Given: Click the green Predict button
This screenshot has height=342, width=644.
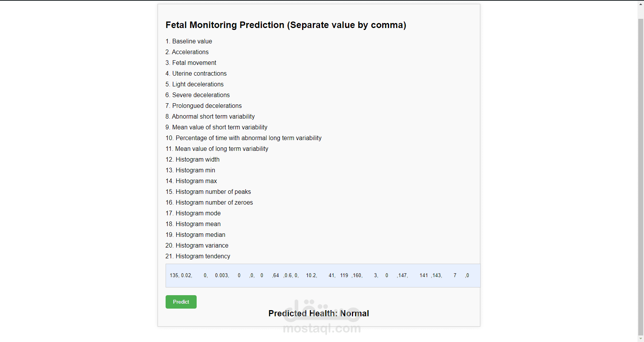Looking at the screenshot, I should [x=181, y=302].
